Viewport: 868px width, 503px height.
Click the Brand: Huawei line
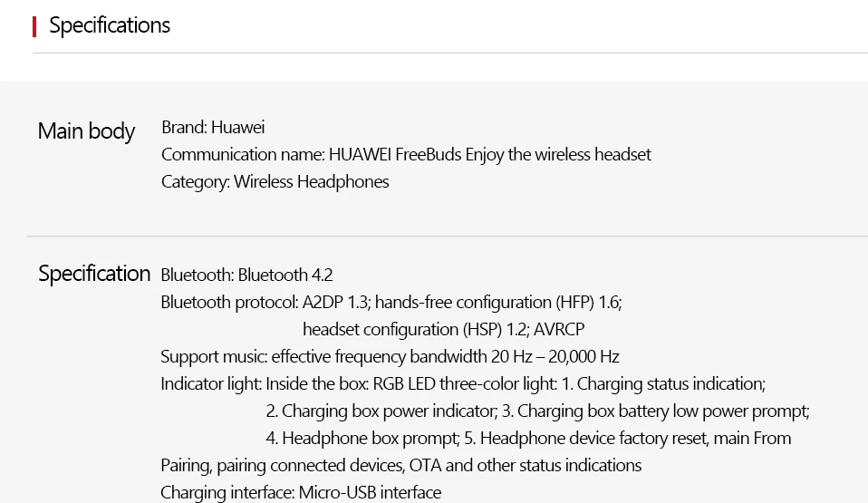tap(213, 128)
